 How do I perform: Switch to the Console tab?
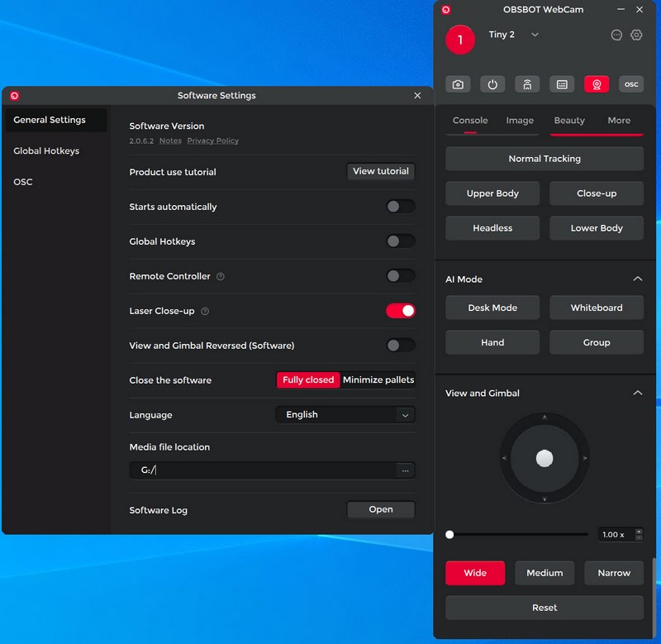[x=470, y=121]
